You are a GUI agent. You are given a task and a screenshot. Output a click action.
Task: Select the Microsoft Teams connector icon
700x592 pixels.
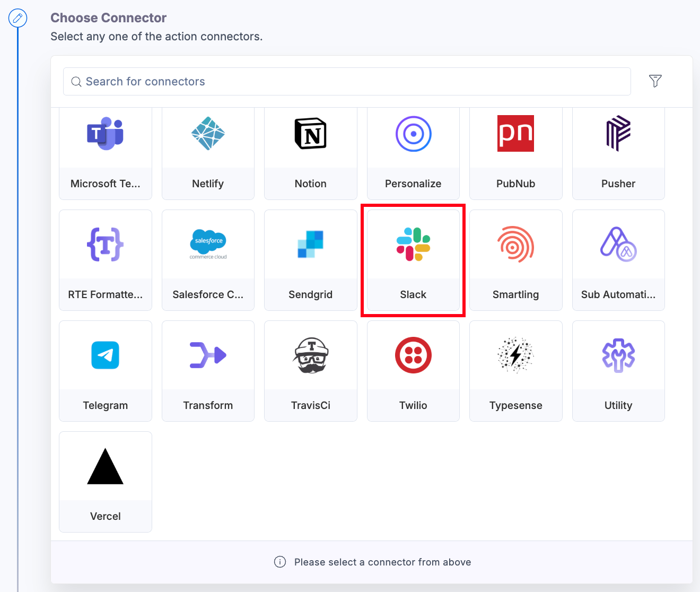(x=105, y=133)
